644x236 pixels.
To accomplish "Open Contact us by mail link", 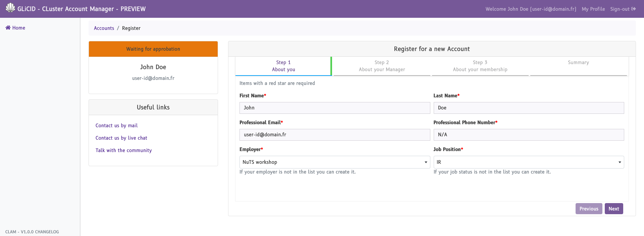I will [x=116, y=126].
